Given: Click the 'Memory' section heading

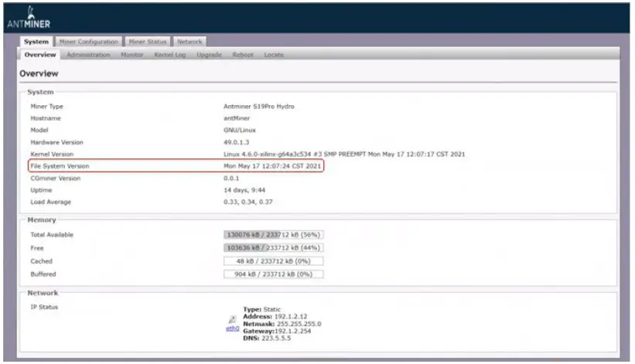Looking at the screenshot, I should point(42,220).
